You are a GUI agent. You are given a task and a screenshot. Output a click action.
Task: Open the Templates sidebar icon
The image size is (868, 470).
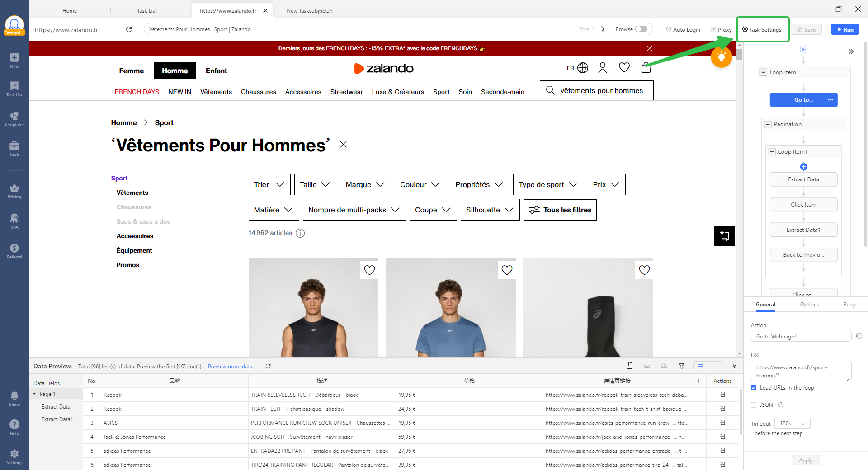point(14,119)
